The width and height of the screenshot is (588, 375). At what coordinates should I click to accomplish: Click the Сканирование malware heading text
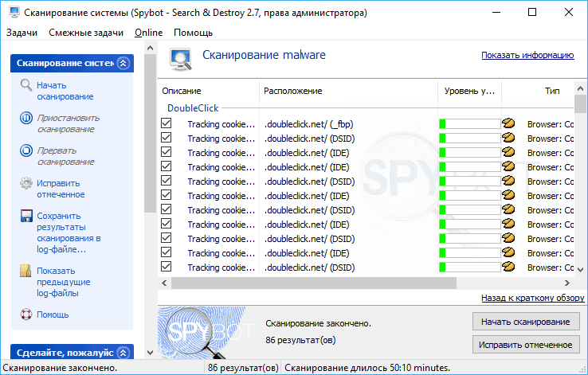tap(264, 55)
